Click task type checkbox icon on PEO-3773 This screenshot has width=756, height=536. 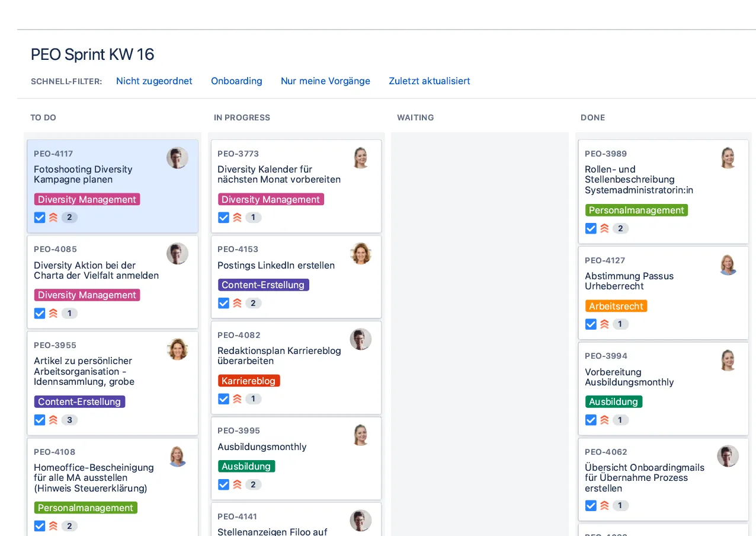[223, 218]
